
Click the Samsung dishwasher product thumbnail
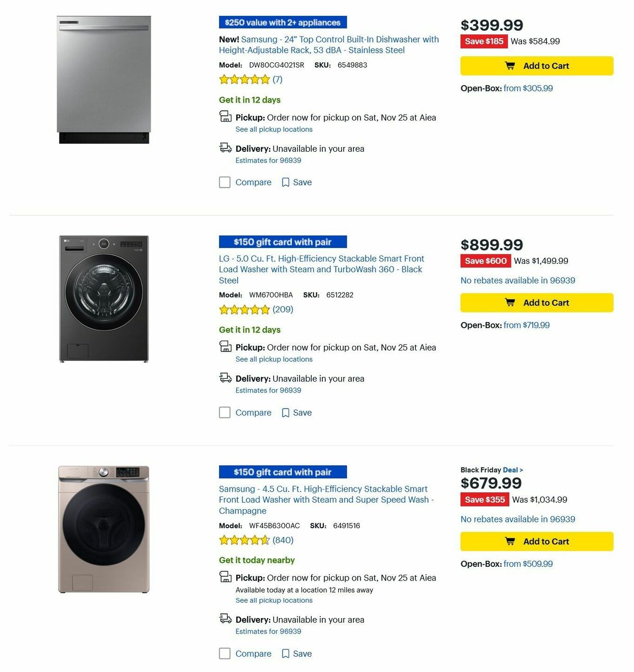104,78
